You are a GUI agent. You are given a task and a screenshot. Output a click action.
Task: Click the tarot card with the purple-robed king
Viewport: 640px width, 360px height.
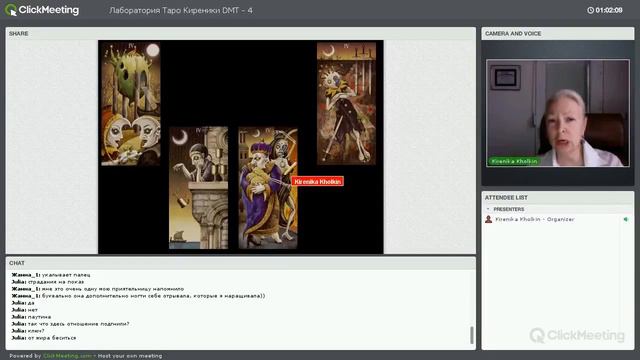click(268, 188)
